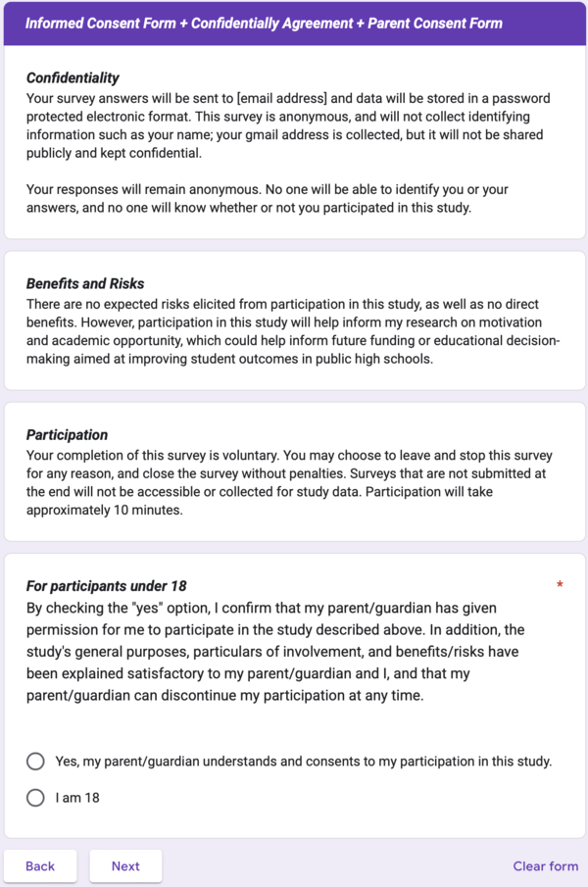Click the Participation section heading

65,434
